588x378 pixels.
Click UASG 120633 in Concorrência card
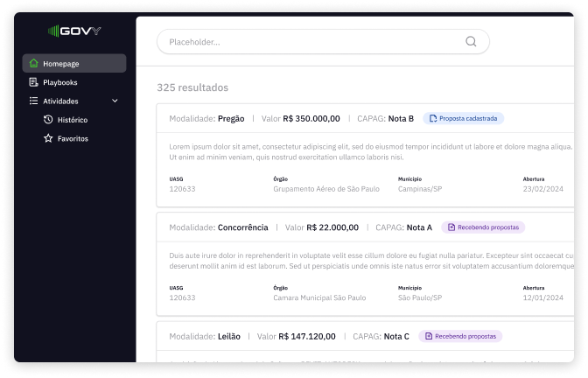[x=182, y=297]
